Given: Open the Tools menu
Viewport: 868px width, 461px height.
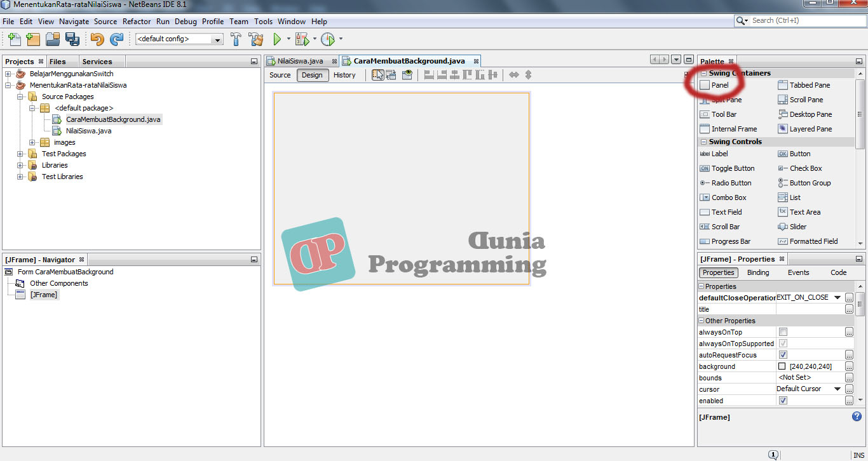Looking at the screenshot, I should tap(263, 21).
